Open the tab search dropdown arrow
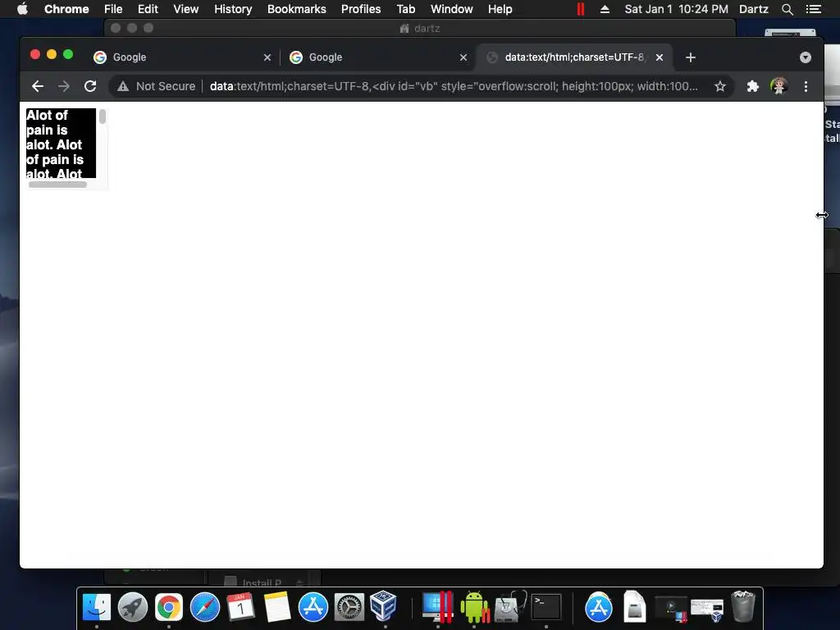 click(806, 57)
